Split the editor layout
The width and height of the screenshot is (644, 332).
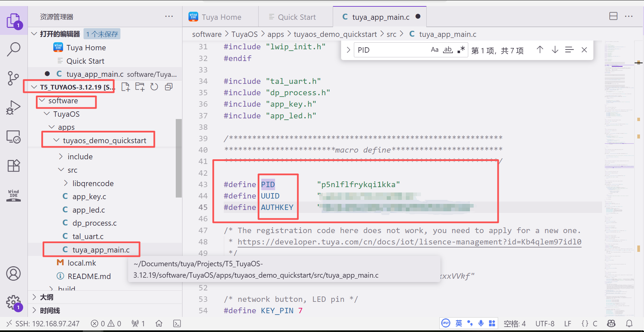pyautogui.click(x=613, y=16)
